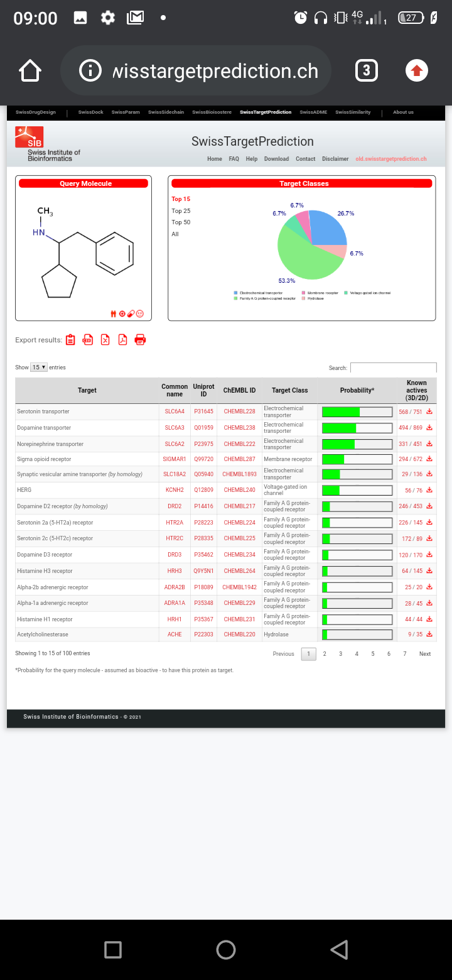The height and width of the screenshot is (980, 452).
Task: Print the results with printer icon
Action: (141, 340)
